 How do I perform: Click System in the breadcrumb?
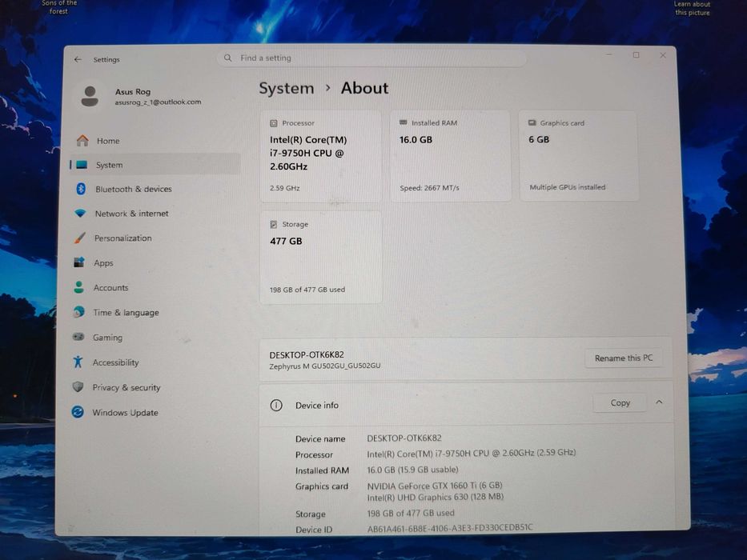pyautogui.click(x=287, y=88)
